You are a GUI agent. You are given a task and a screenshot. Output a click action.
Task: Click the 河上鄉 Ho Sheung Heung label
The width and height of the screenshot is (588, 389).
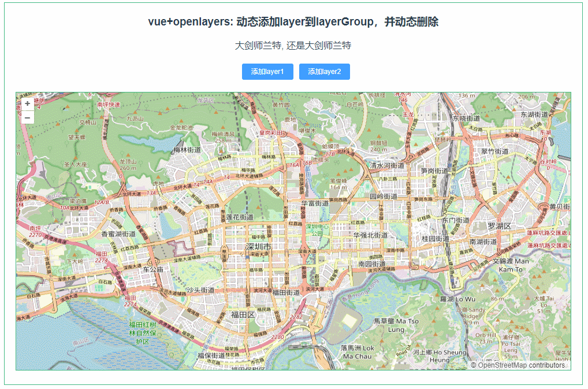(440, 356)
